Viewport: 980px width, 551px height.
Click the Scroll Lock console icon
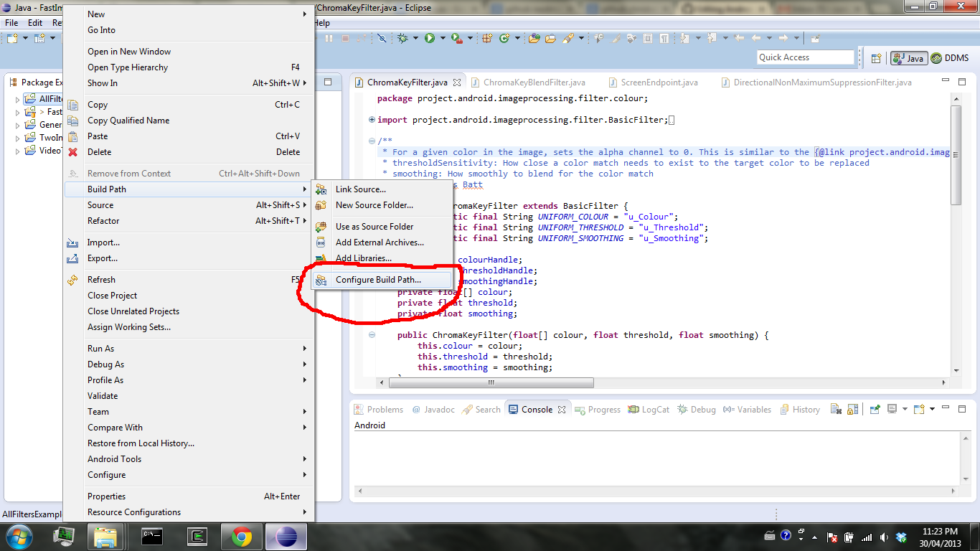852,409
